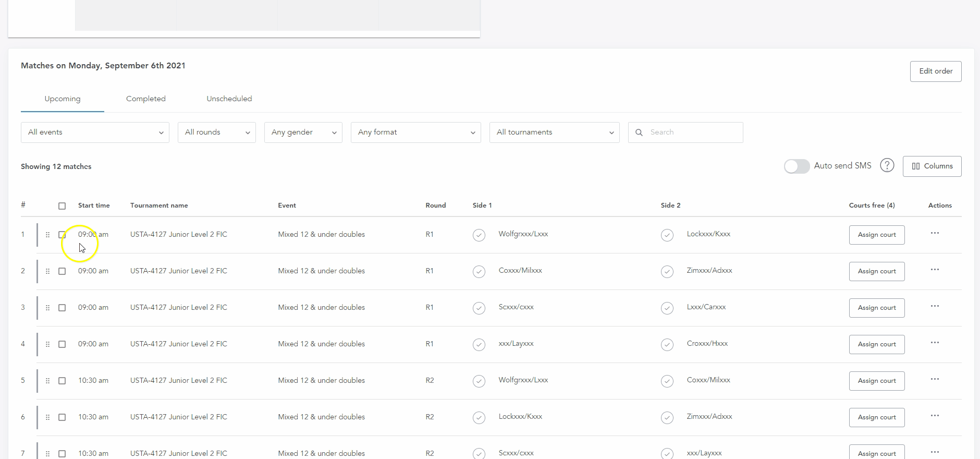The image size is (980, 459).
Task: Click the Side 2 column header
Action: coord(670,206)
